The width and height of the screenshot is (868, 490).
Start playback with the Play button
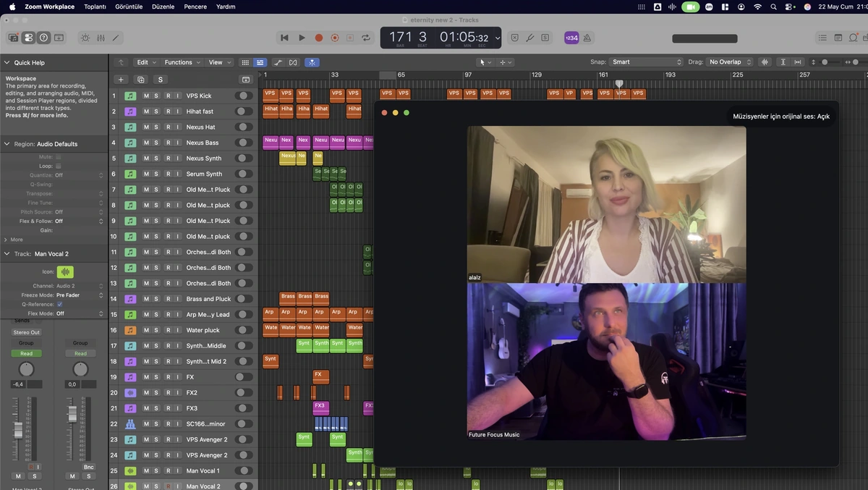point(302,38)
